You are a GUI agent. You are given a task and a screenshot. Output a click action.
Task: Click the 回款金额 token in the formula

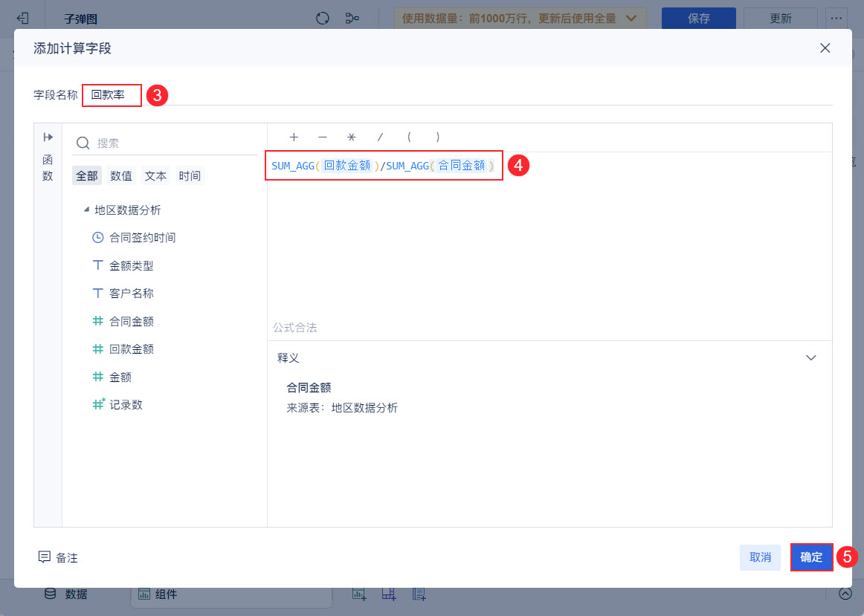click(347, 166)
